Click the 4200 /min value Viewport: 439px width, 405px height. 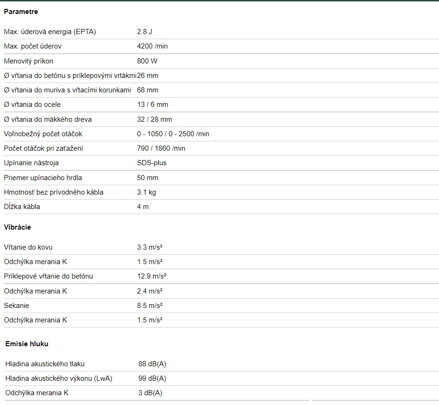tap(152, 46)
